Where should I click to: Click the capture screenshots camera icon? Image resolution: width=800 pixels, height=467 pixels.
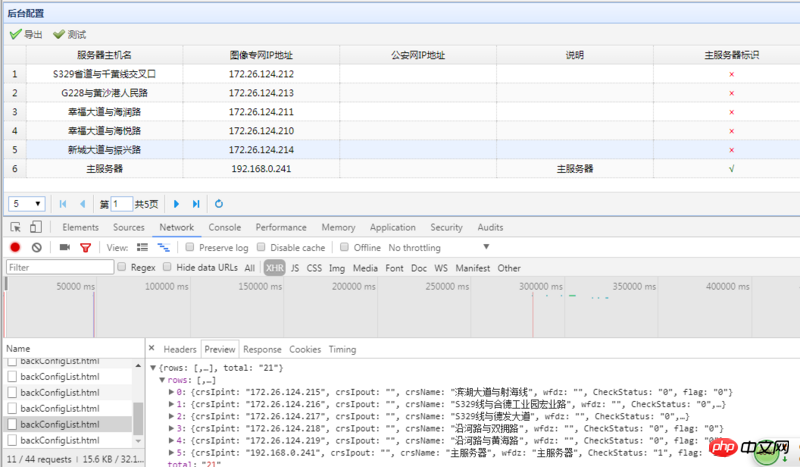pos(65,248)
